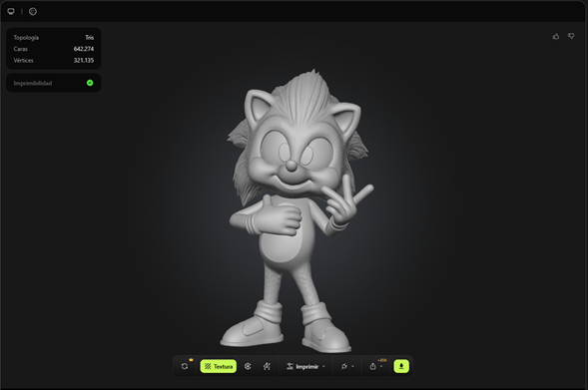Click the green Textura button
This screenshot has height=390, width=588.
click(219, 366)
